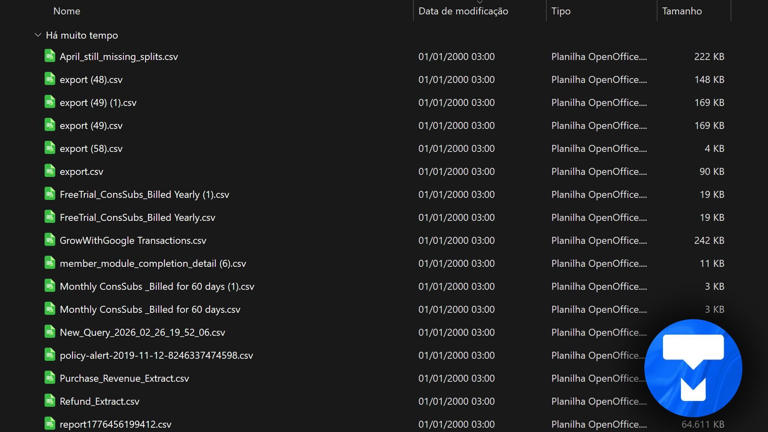
Task: Click the export (48).csv file icon
Action: click(50, 80)
